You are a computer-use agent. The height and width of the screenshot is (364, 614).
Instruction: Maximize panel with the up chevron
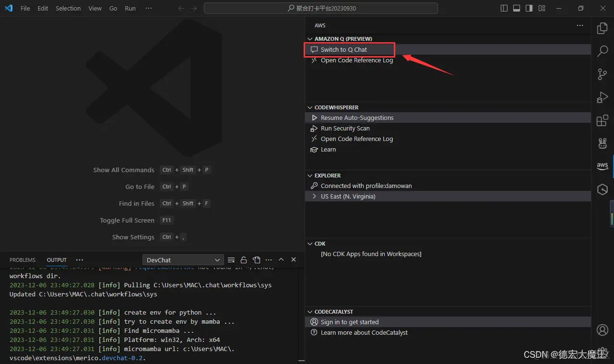(x=281, y=260)
